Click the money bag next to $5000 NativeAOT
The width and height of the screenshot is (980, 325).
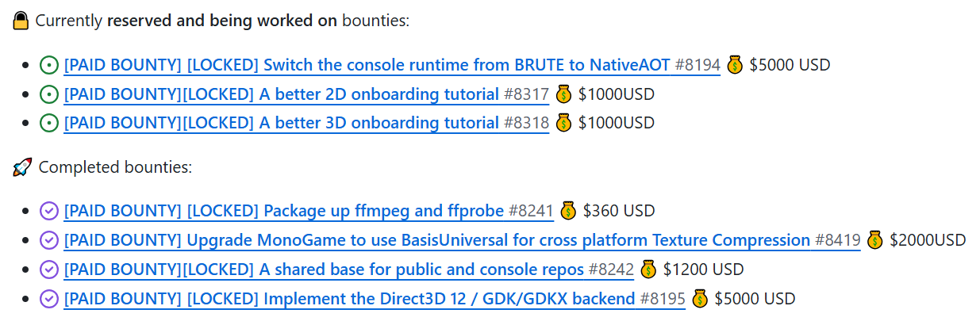tap(735, 64)
